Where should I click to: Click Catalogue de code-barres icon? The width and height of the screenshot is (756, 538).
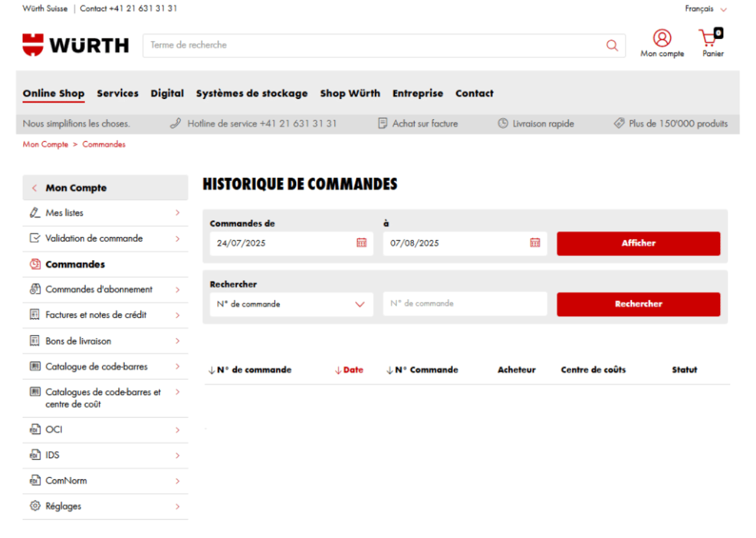[35, 366]
